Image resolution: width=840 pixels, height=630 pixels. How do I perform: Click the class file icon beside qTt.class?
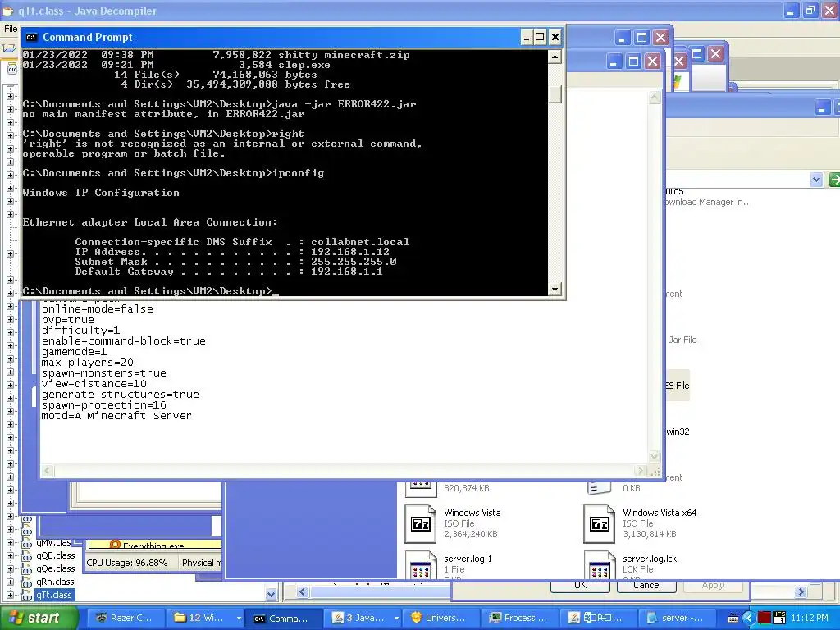coord(26,595)
